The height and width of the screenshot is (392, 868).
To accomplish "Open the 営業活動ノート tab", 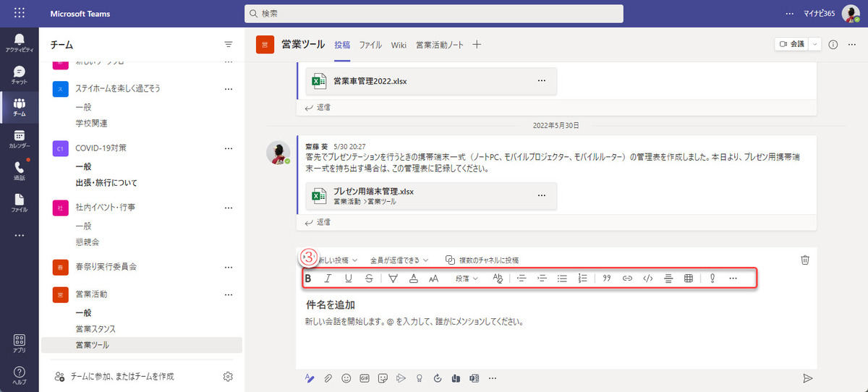I will [x=440, y=45].
